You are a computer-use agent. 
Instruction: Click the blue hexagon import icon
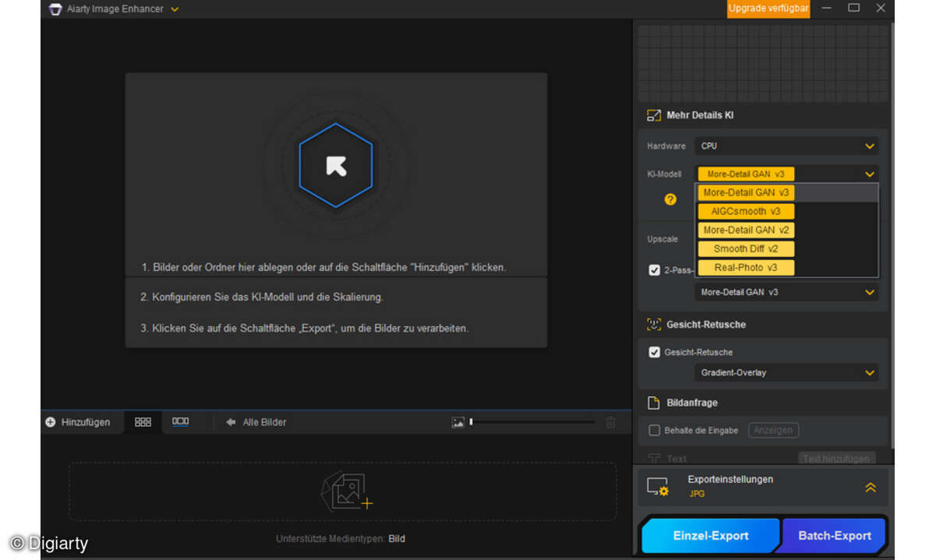coord(336,165)
